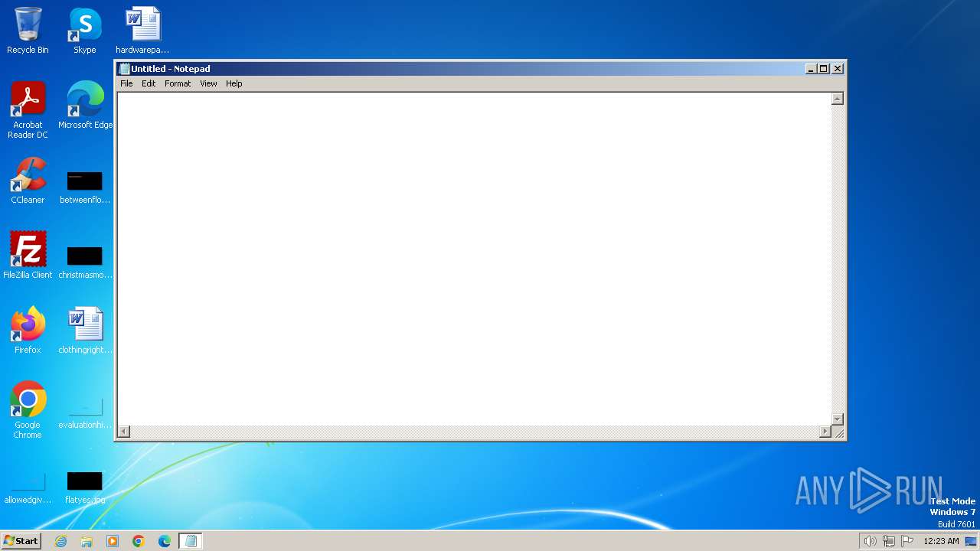Open the View menu in Notepad
Image resolution: width=980 pixels, height=551 pixels.
(x=208, y=83)
